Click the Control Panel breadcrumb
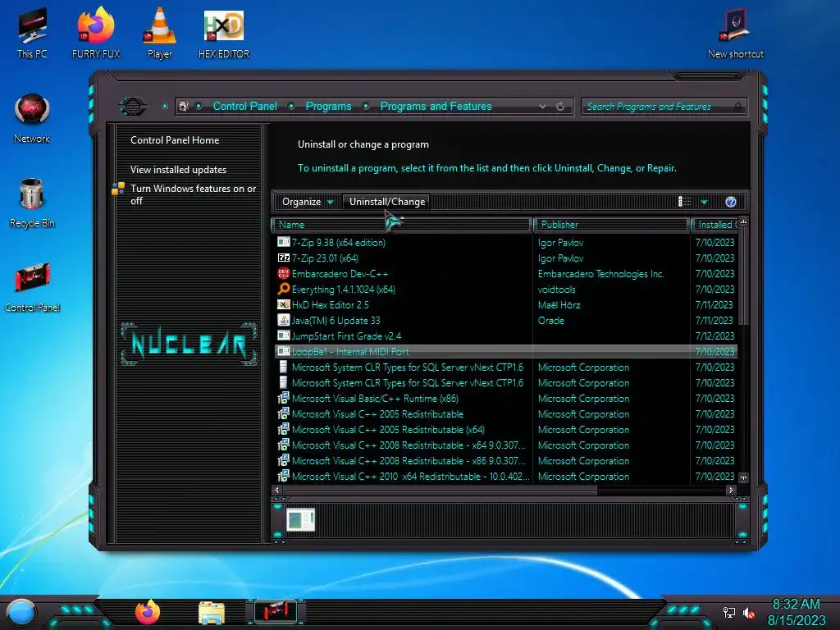The height and width of the screenshot is (630, 840). click(245, 106)
